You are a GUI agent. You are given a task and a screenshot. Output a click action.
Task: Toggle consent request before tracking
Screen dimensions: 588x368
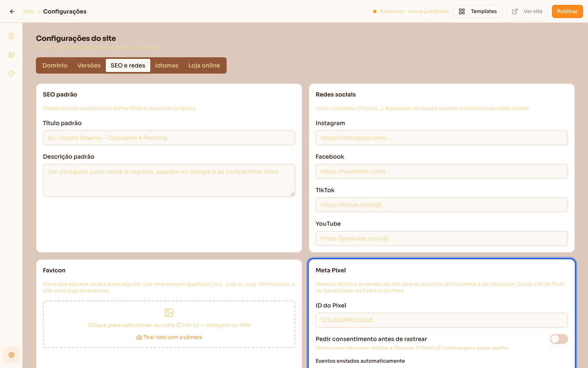point(559,339)
